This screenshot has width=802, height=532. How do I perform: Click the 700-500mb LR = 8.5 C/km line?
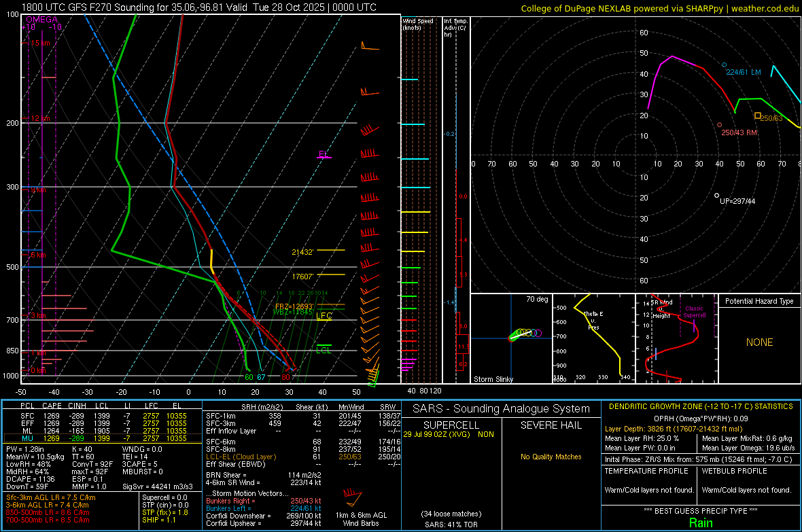pos(48,520)
